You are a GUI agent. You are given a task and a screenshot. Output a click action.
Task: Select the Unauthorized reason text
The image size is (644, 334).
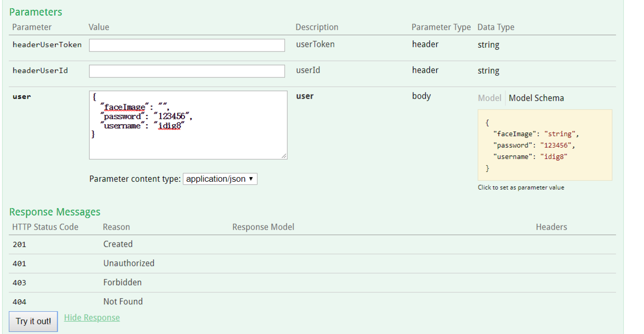(x=129, y=263)
